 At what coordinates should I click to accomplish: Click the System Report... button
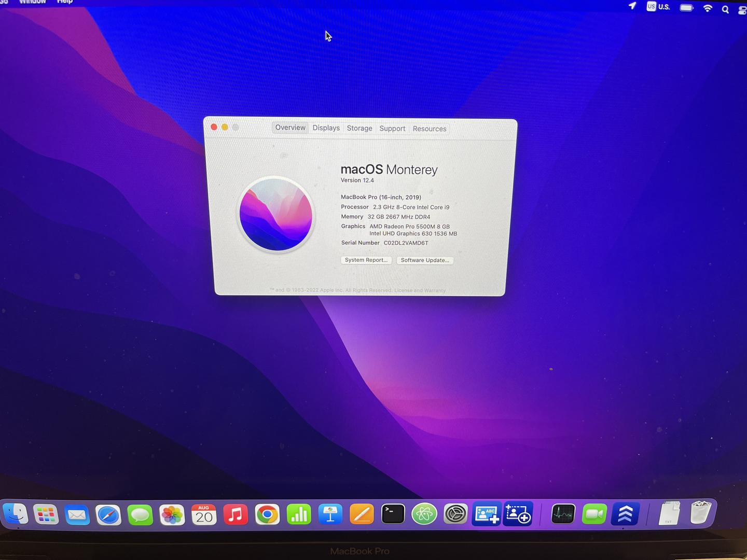tap(366, 260)
